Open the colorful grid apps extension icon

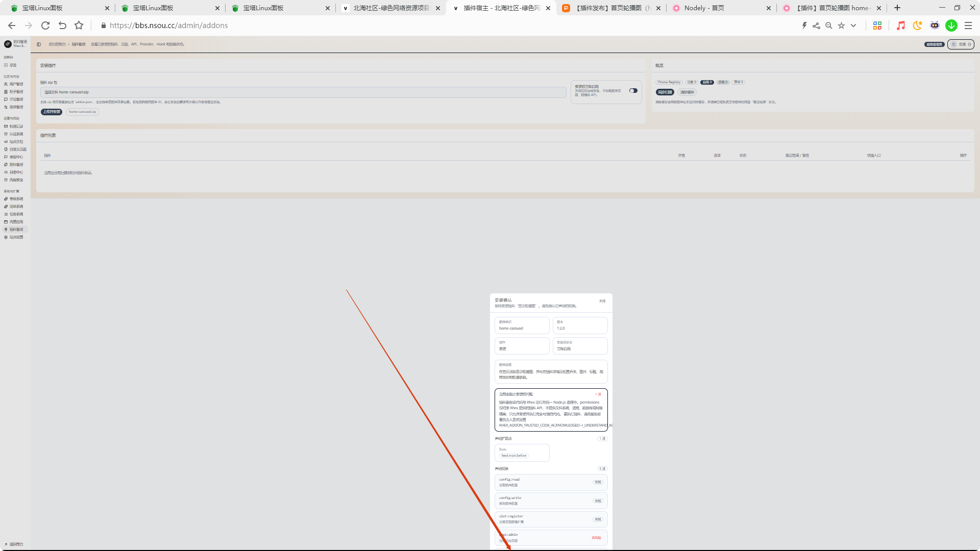point(877,26)
